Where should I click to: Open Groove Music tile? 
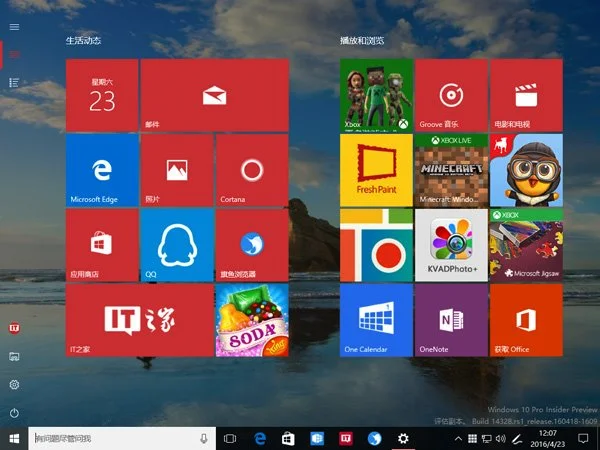pos(451,95)
